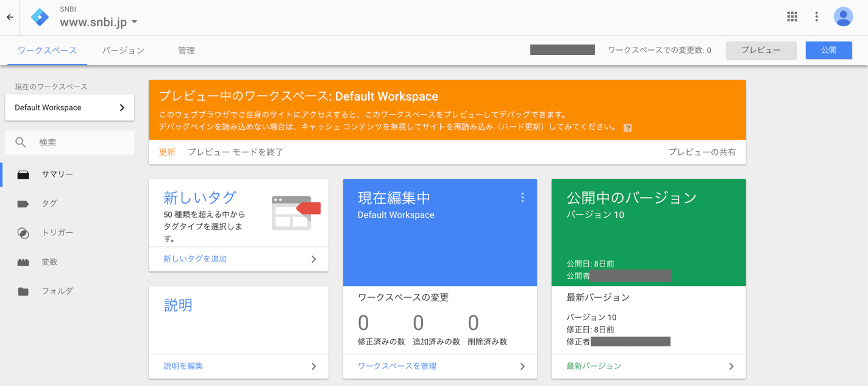The width and height of the screenshot is (868, 386).
Task: Click 公開日: 8日前 text
Action: [x=590, y=264]
